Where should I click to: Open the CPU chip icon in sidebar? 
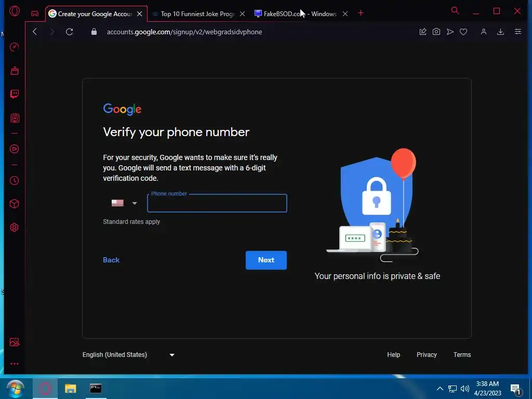tap(15, 118)
